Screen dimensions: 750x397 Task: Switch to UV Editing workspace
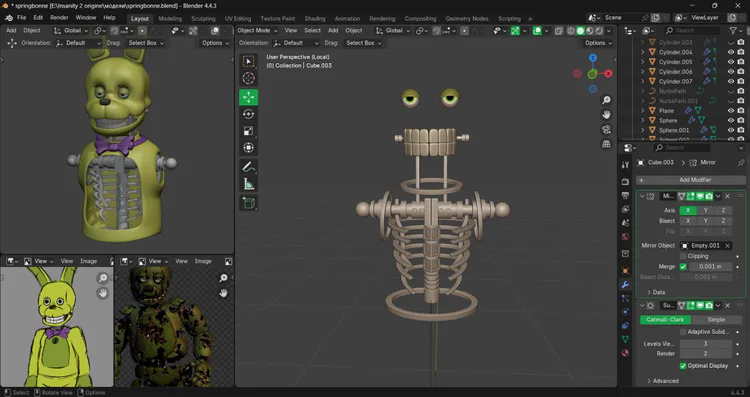tap(238, 19)
